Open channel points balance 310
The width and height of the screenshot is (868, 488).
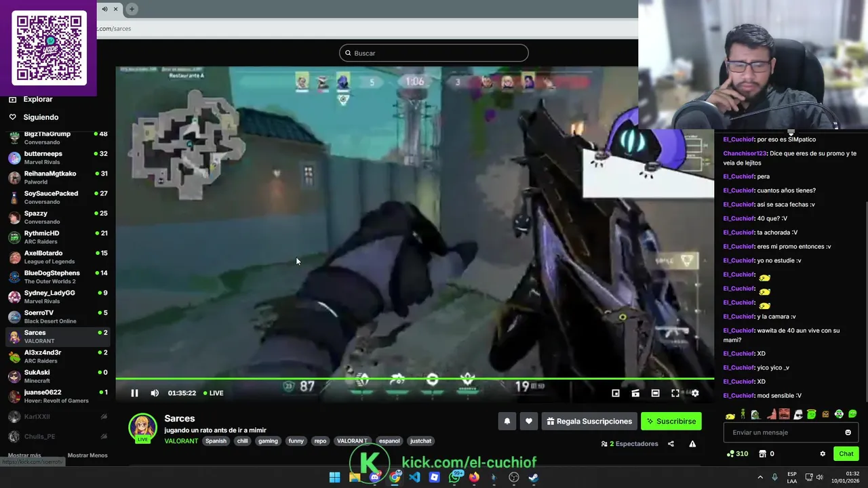(737, 453)
